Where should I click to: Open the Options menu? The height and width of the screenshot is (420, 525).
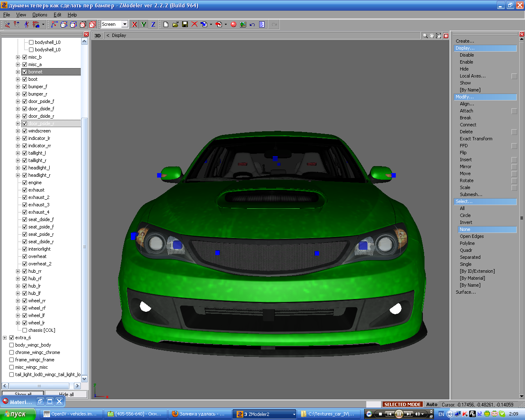pyautogui.click(x=40, y=15)
